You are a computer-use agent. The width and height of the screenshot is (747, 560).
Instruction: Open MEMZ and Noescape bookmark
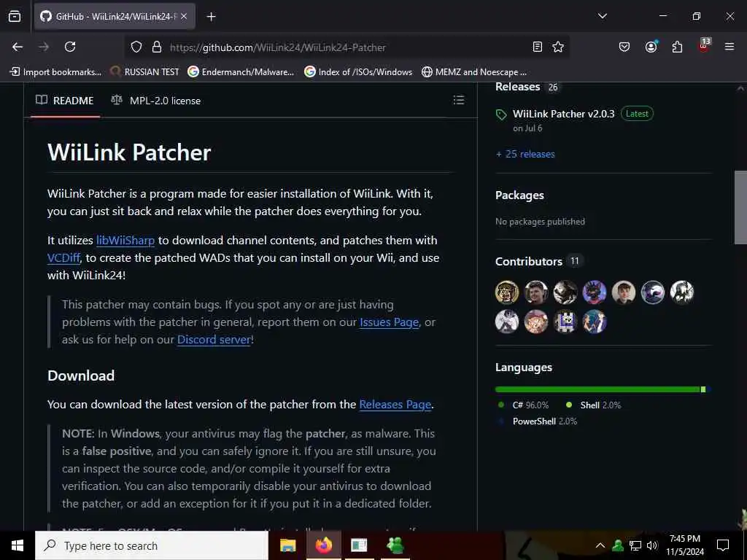point(474,72)
